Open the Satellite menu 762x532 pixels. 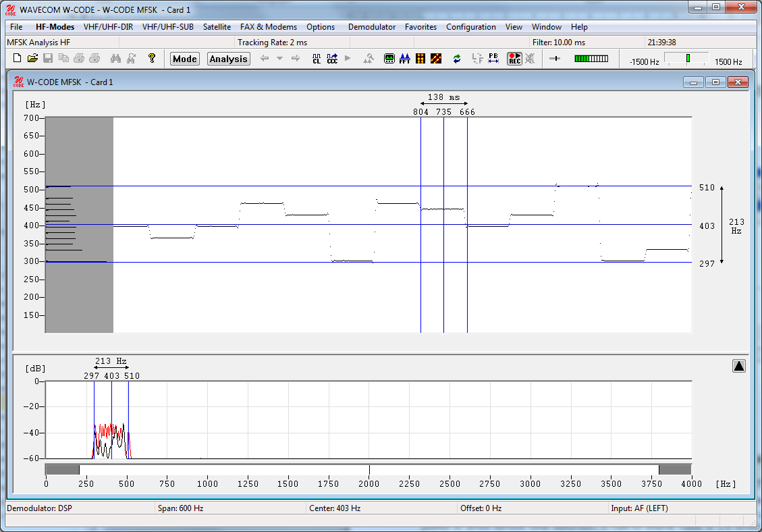click(x=217, y=27)
